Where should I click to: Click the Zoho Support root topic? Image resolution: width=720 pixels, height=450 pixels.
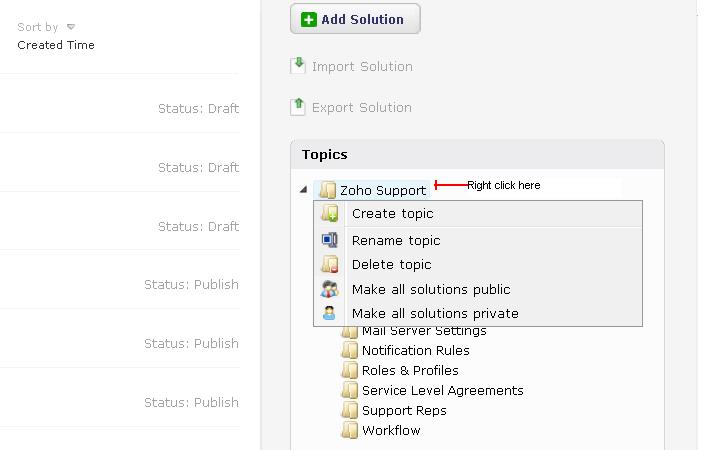[382, 190]
